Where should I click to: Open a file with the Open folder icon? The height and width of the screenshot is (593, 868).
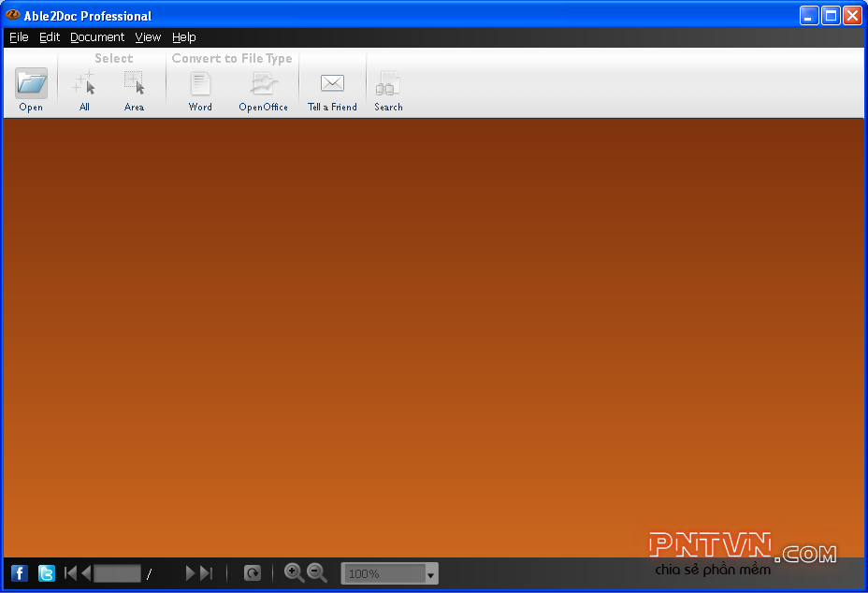point(31,84)
